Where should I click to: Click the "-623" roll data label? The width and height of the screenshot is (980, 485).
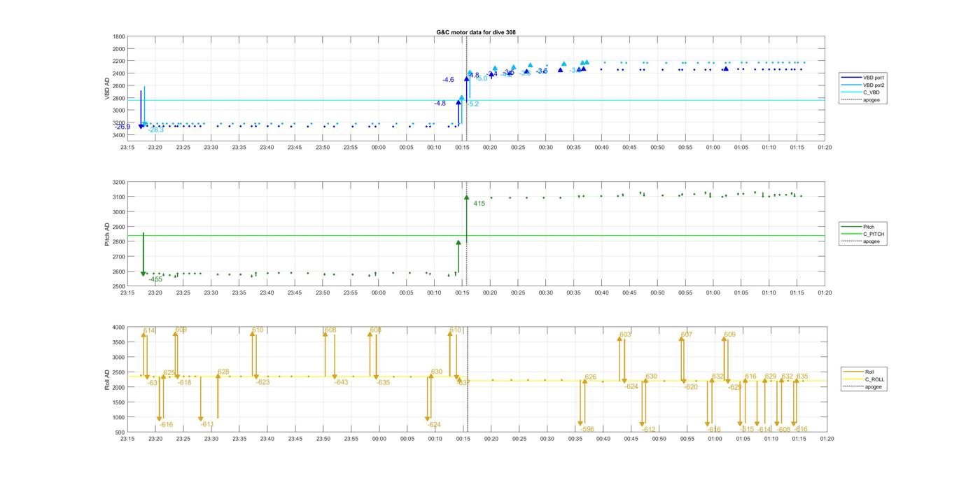(262, 382)
